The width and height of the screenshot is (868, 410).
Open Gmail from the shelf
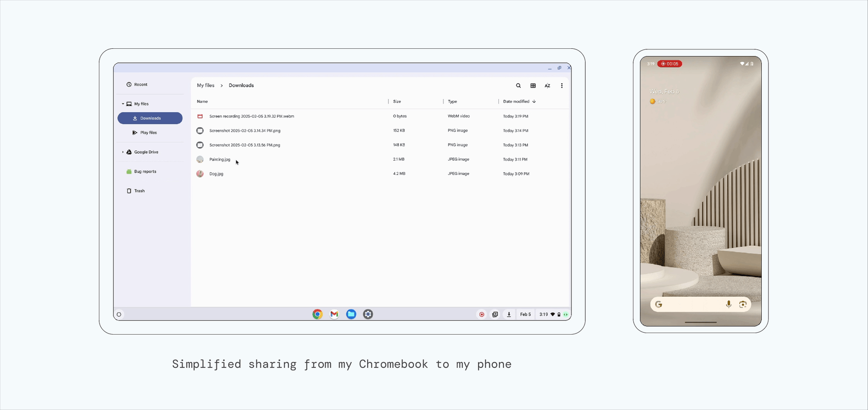pyautogui.click(x=334, y=314)
